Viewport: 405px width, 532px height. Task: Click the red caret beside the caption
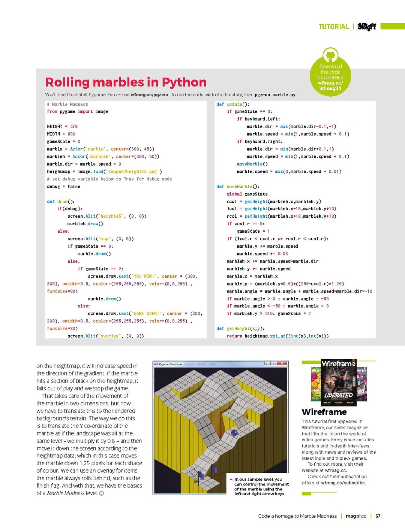tap(231, 480)
